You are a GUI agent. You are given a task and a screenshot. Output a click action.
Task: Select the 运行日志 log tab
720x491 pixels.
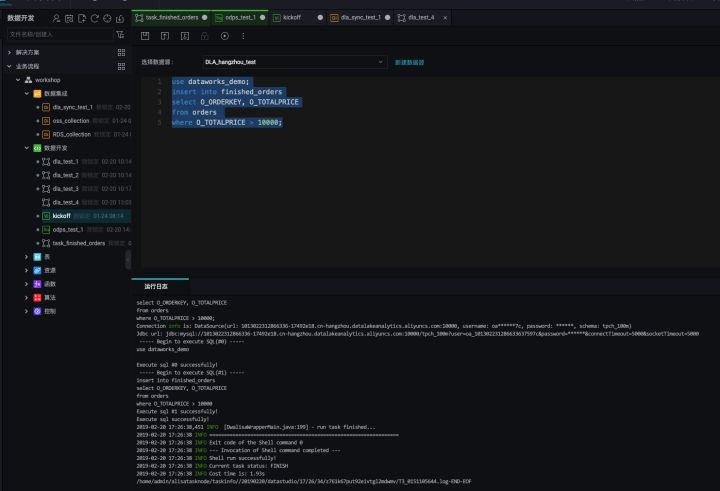155,285
